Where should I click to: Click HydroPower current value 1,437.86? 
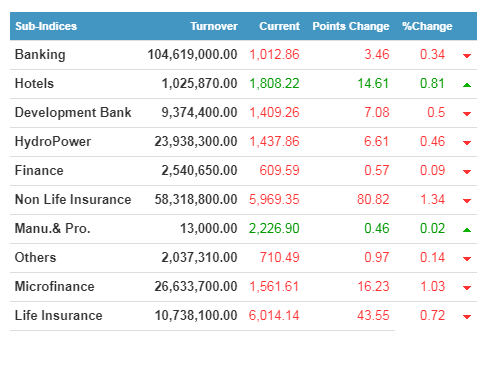click(x=275, y=142)
